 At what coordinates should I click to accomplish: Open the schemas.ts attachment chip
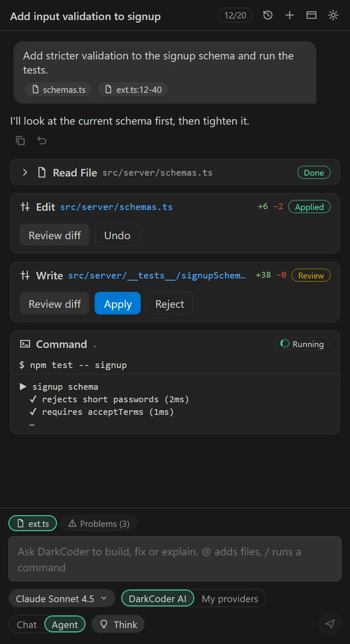59,89
